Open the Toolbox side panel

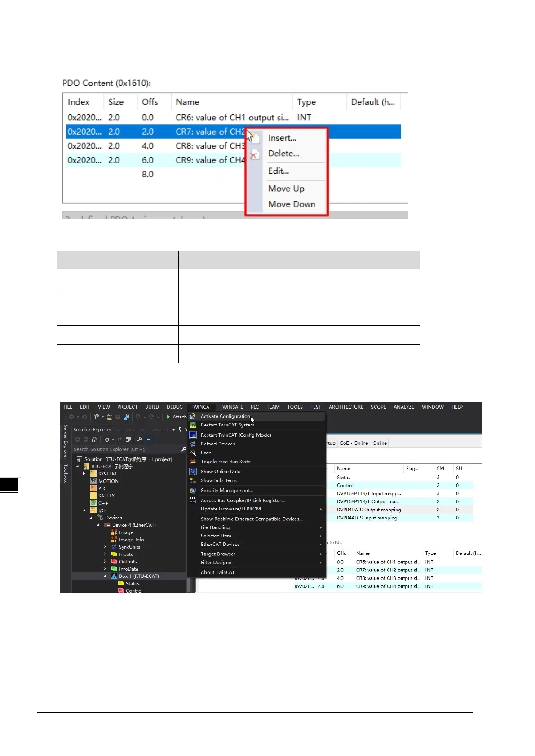point(66,474)
